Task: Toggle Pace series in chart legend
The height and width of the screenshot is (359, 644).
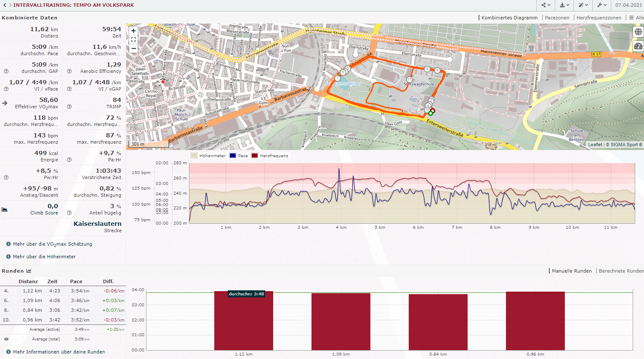Action: pyautogui.click(x=239, y=156)
